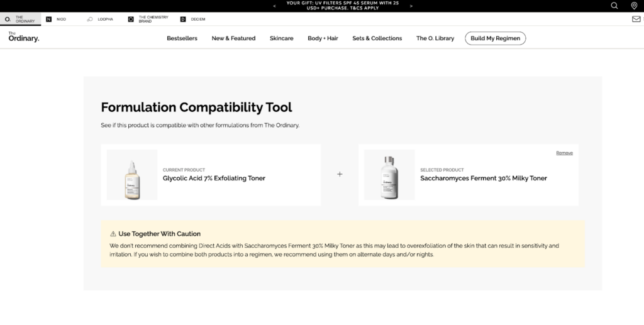The width and height of the screenshot is (644, 325).
Task: Open The Chemistry Brand site tab
Action: click(145, 19)
